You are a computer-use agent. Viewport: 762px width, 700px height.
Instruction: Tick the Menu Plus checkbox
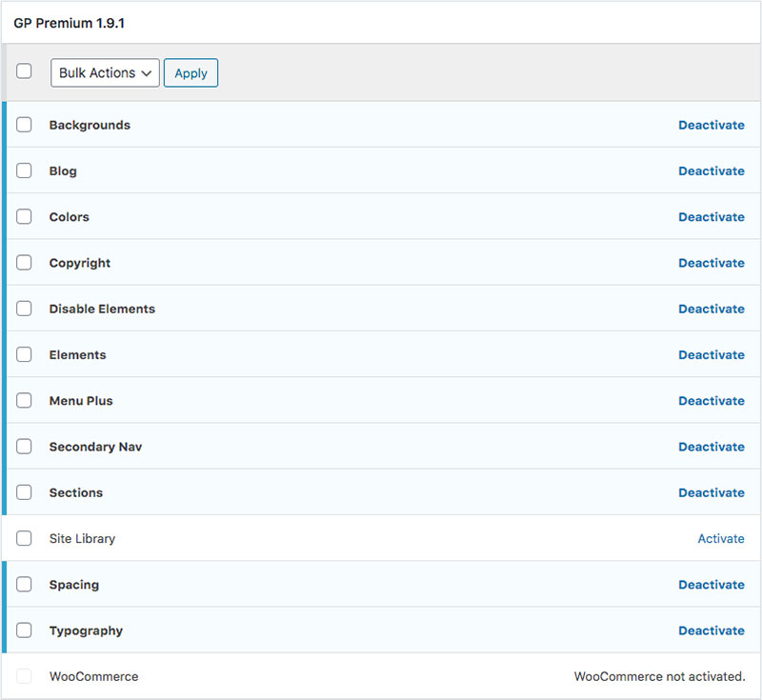click(x=24, y=401)
